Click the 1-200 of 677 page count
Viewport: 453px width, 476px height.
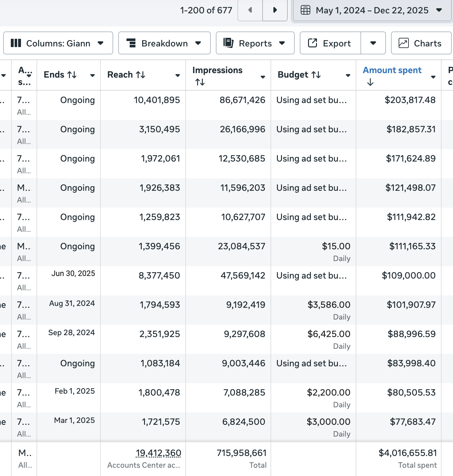[206, 10]
